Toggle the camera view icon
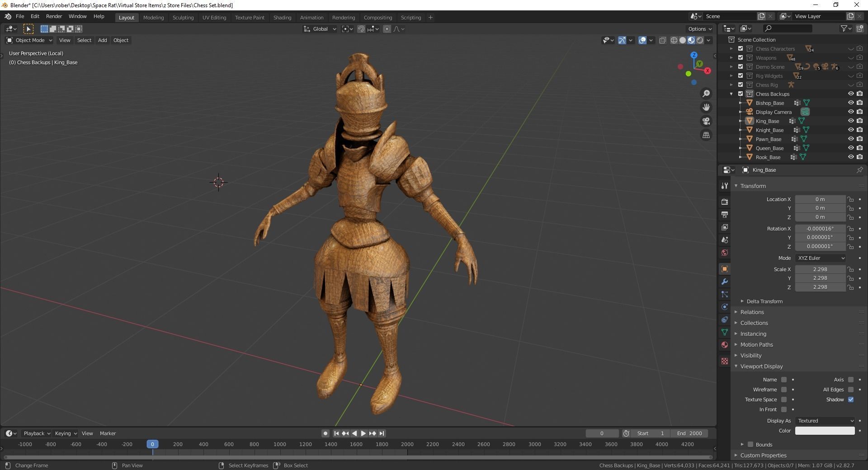Screen dimensions: 868x470 click(706, 121)
